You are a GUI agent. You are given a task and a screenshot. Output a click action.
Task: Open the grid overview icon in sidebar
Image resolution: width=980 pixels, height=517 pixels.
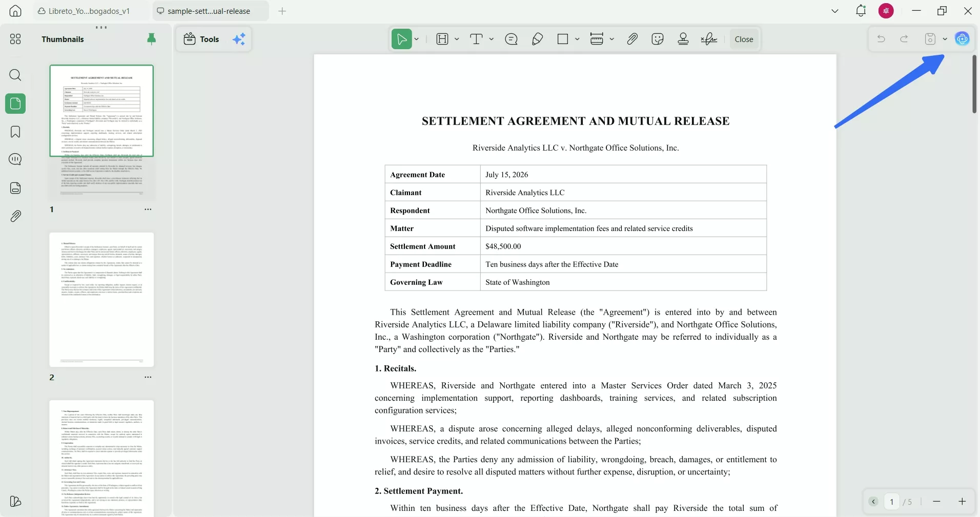(x=15, y=39)
